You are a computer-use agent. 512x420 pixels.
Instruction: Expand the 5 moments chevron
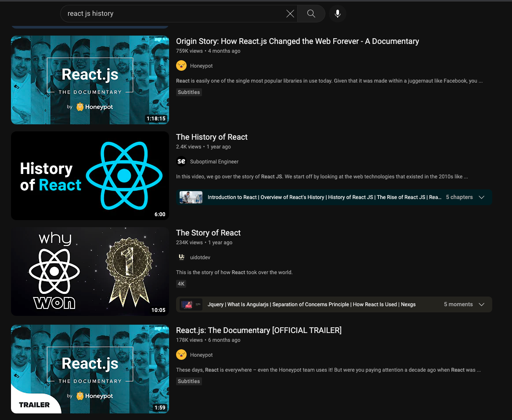[x=481, y=304]
